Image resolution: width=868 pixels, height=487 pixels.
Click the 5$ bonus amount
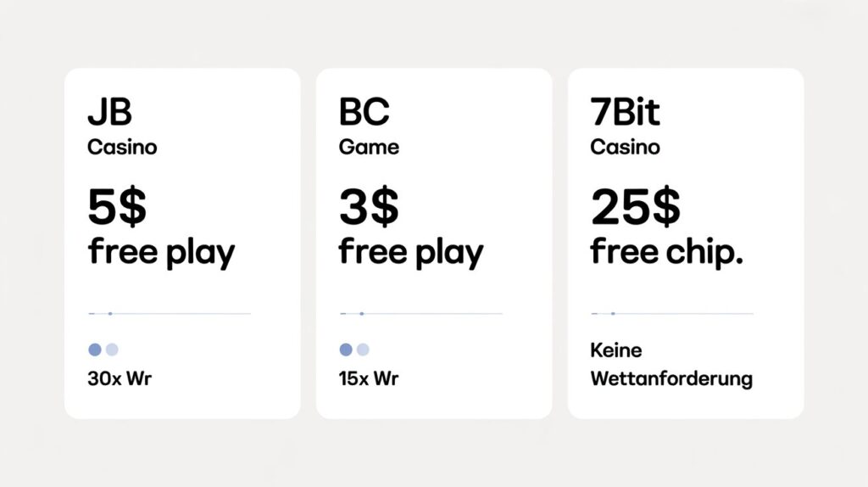117,207
